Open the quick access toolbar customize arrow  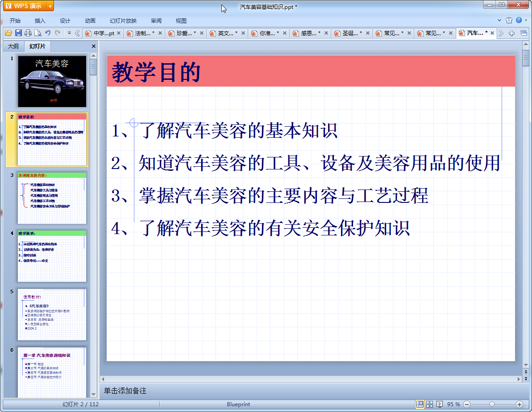(69, 33)
